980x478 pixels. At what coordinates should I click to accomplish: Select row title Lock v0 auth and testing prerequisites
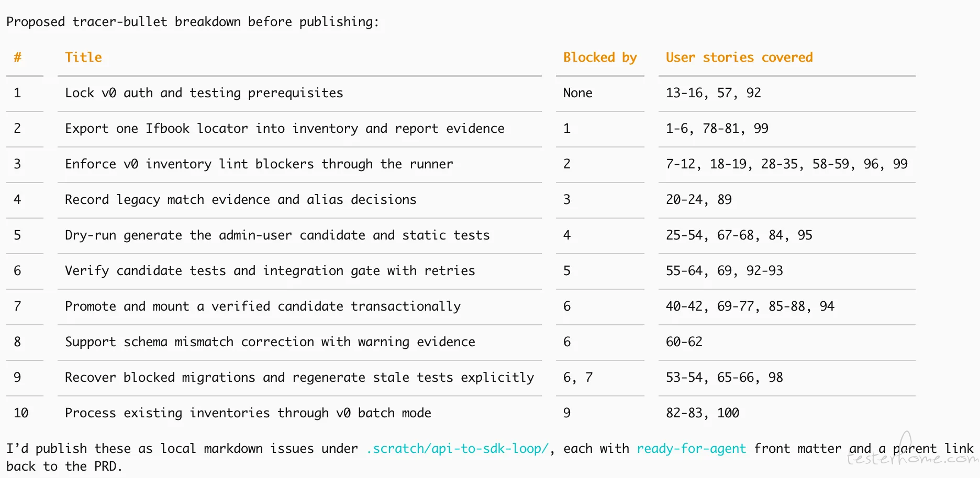(204, 93)
